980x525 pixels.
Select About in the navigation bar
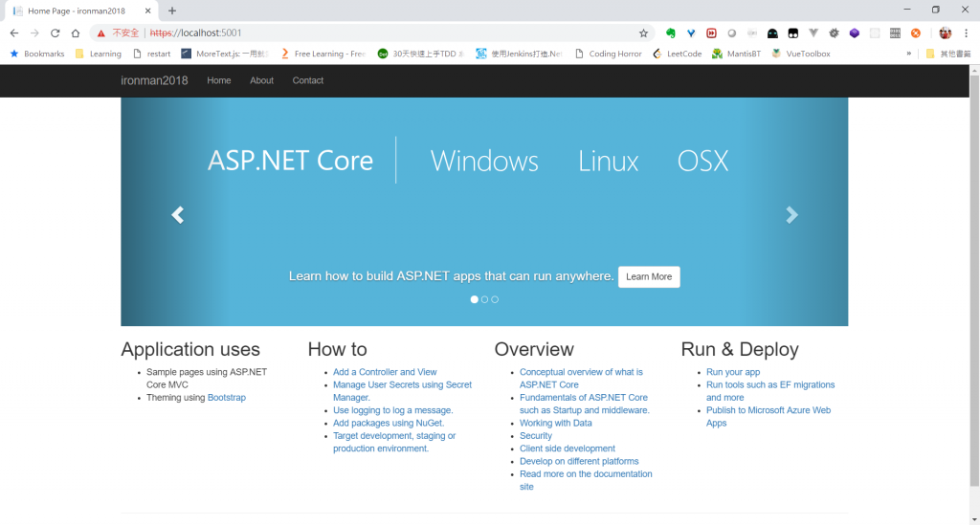(x=262, y=80)
